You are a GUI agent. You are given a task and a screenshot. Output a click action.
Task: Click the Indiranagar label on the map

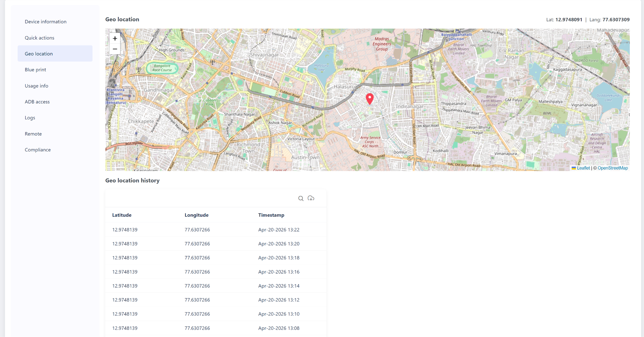[410, 106]
